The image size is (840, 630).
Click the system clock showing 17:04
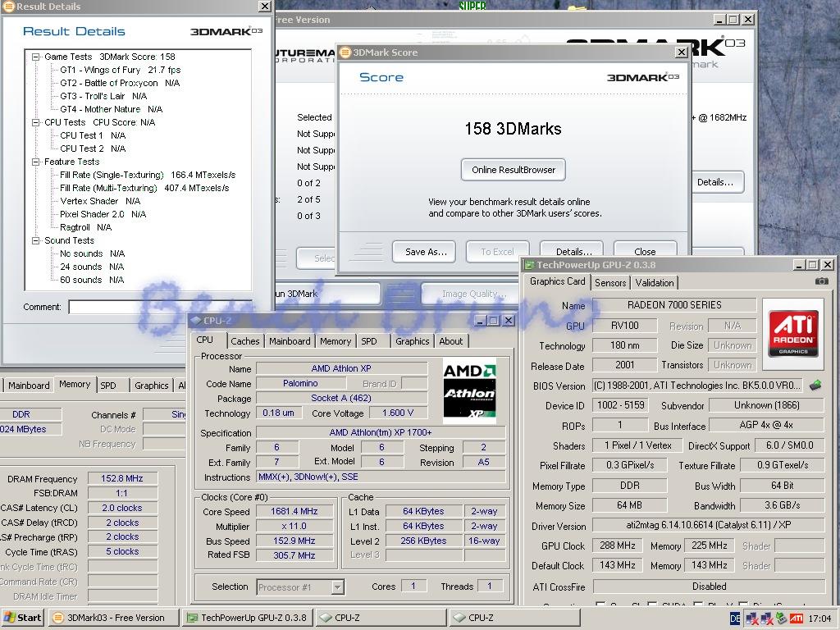(x=819, y=619)
